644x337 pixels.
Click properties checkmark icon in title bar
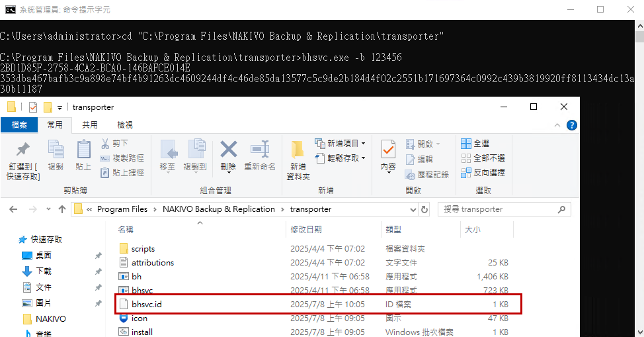tap(33, 107)
